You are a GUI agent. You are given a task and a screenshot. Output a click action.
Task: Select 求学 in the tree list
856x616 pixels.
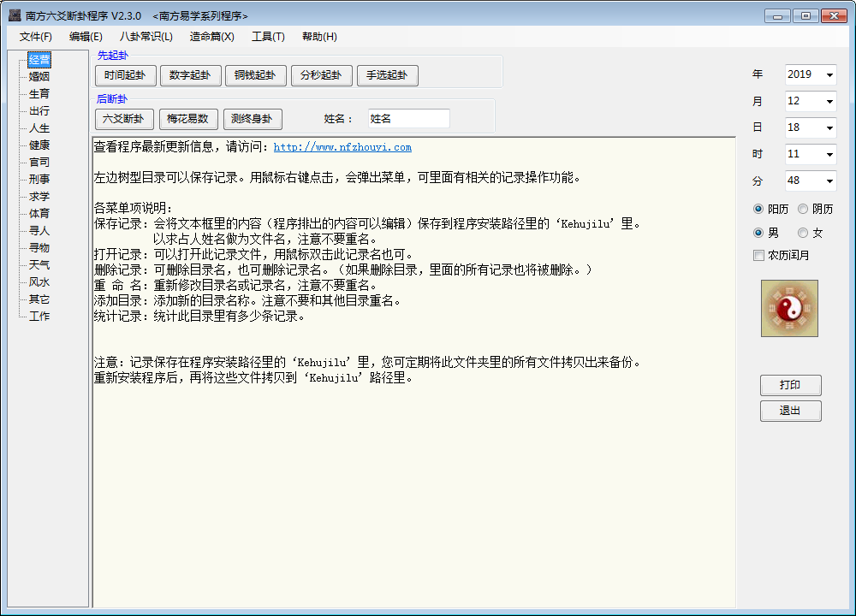(x=39, y=197)
